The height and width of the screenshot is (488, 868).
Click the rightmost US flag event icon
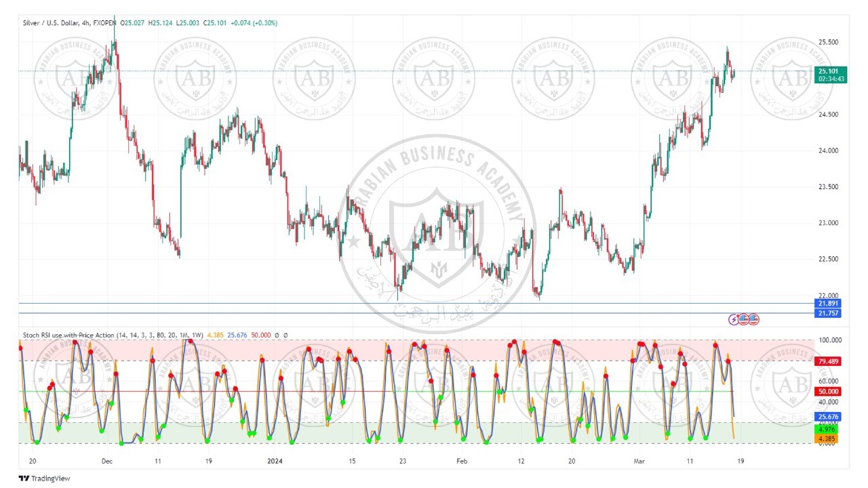753,319
